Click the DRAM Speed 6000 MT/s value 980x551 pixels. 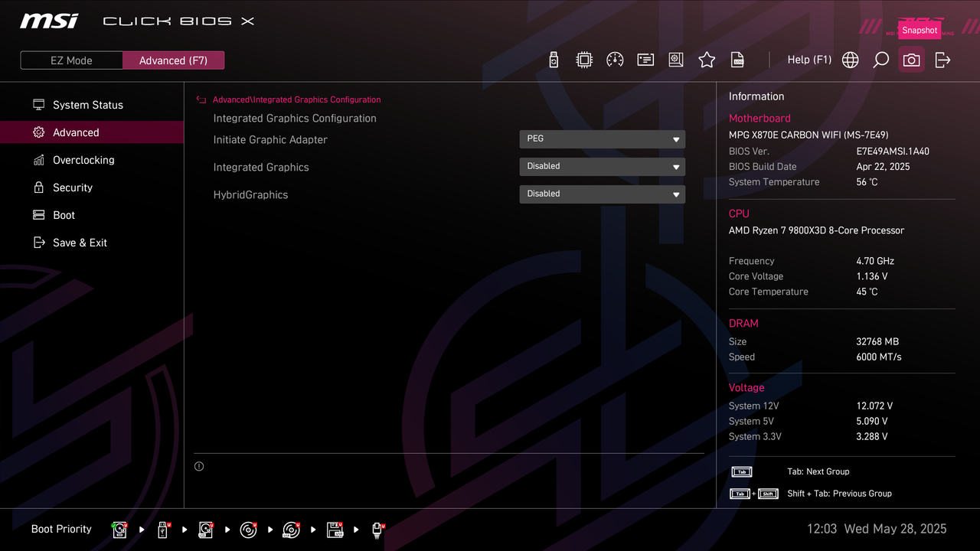[879, 357]
